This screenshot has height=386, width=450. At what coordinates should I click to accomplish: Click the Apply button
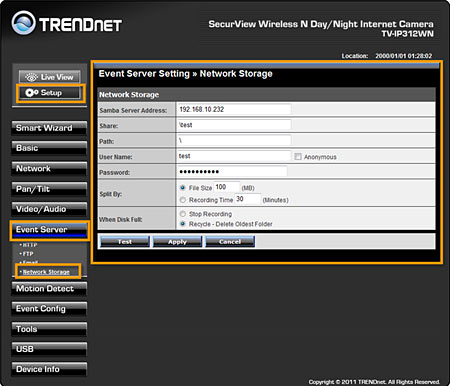click(x=177, y=242)
